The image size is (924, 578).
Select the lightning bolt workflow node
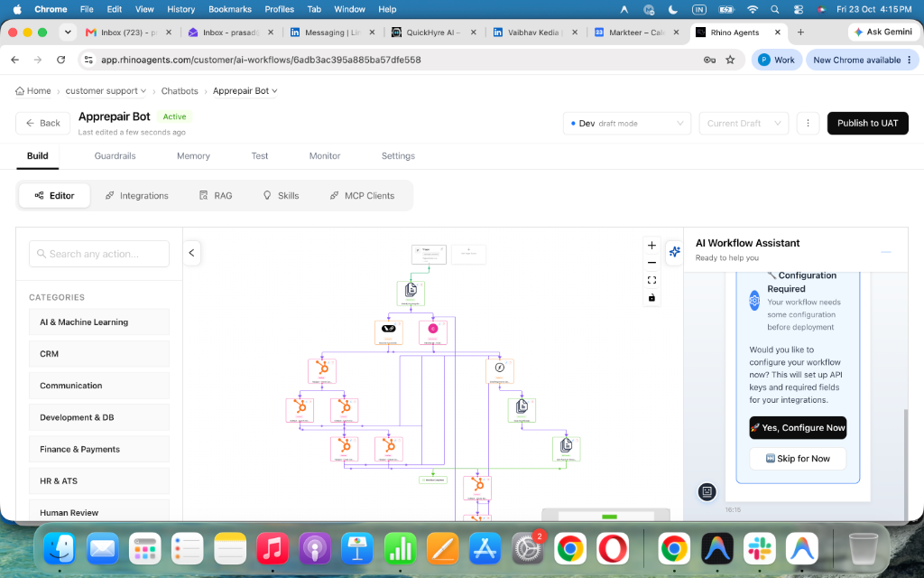pyautogui.click(x=500, y=371)
